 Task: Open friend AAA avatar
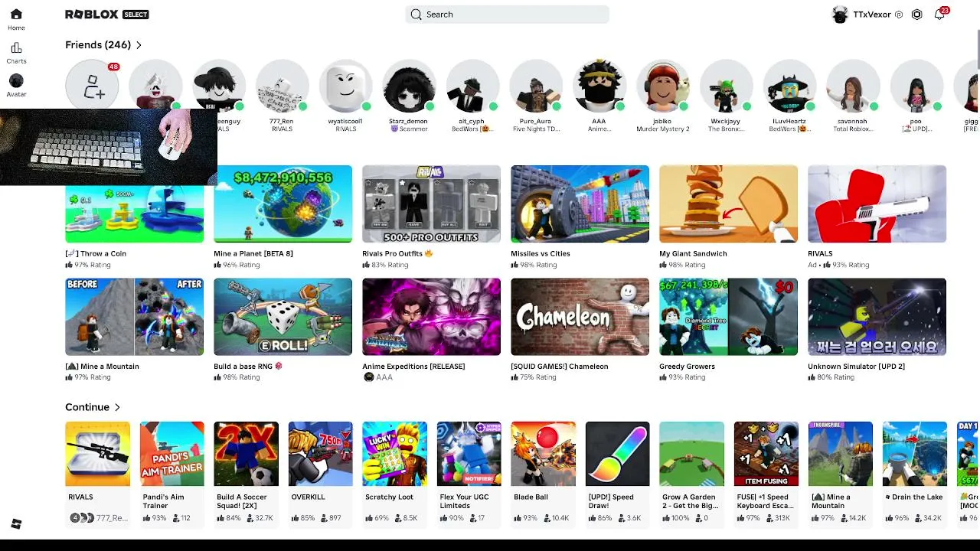pyautogui.click(x=599, y=86)
